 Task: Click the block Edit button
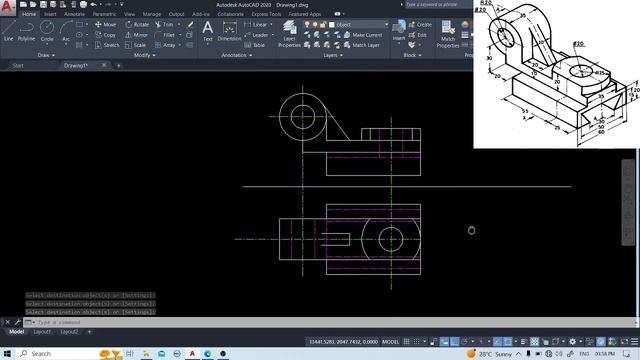click(418, 35)
